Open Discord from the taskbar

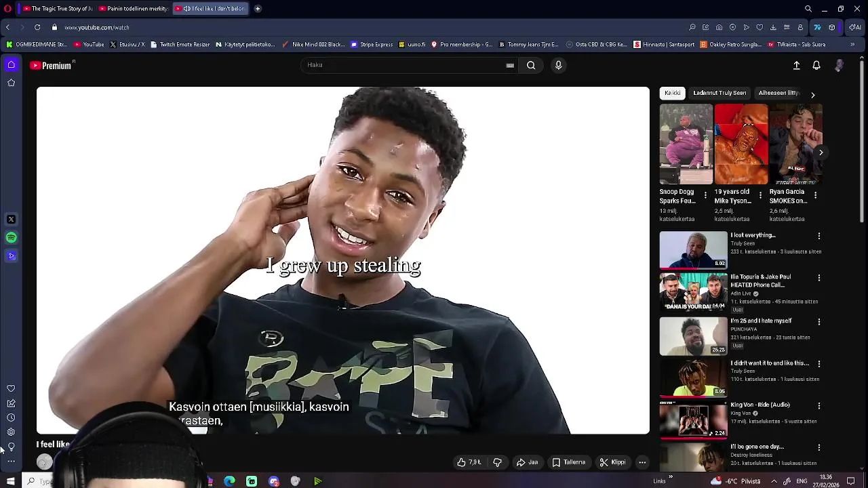tap(274, 481)
